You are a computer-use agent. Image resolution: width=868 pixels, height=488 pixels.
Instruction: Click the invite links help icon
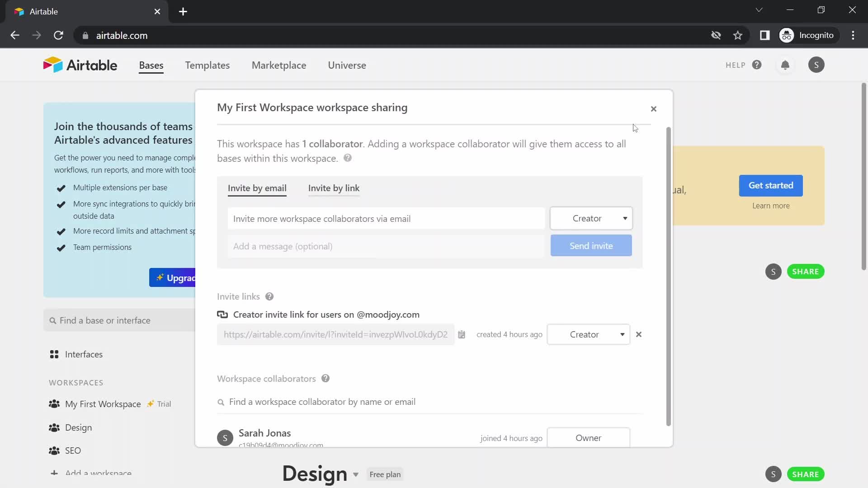[x=269, y=296]
